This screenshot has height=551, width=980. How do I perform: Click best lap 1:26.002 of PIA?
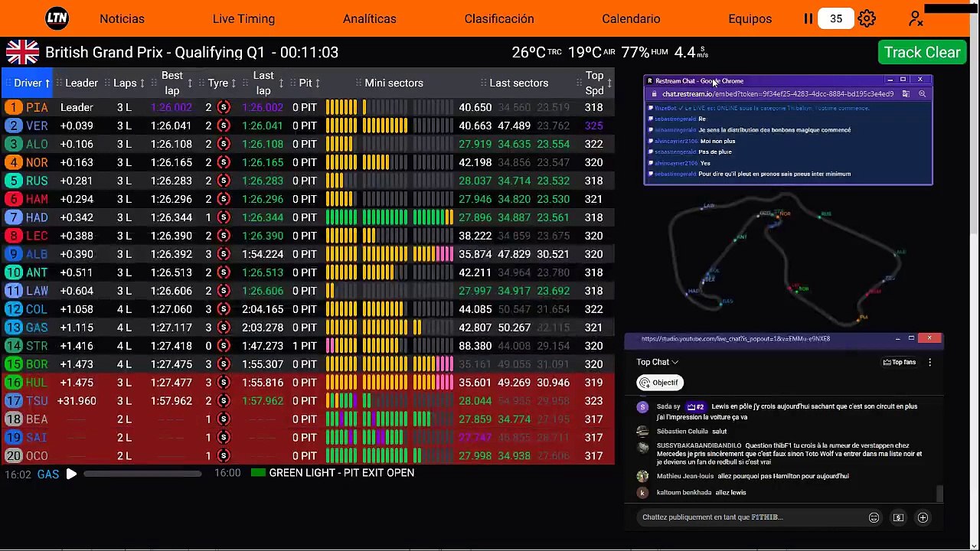[x=171, y=108]
